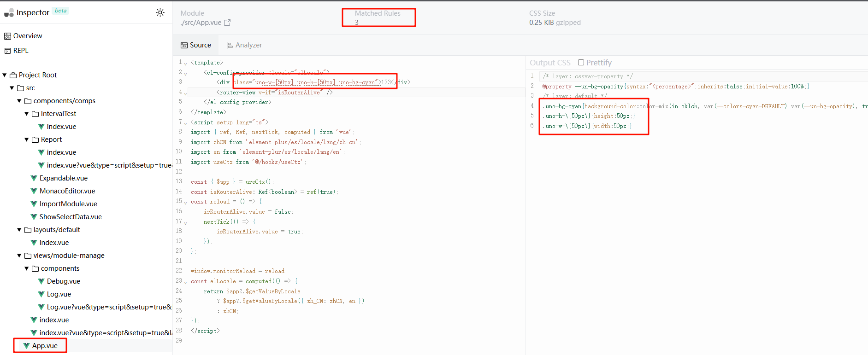Screen dimensions: 868x355
Task: Collapse the IntervalTest folder arrow
Action: click(27, 114)
